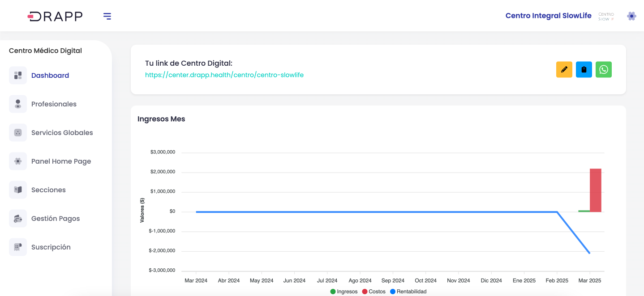Screen dimensions: 644x296
Task: Toggle sidebar with hamburger menu icon
Action: pyautogui.click(x=107, y=16)
